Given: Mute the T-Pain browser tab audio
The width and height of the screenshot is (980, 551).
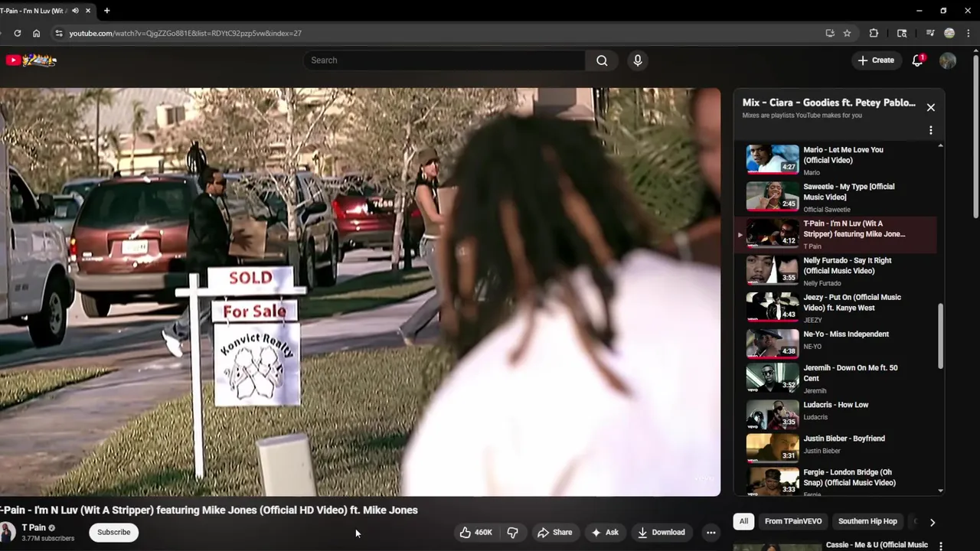Looking at the screenshot, I should pos(75,11).
